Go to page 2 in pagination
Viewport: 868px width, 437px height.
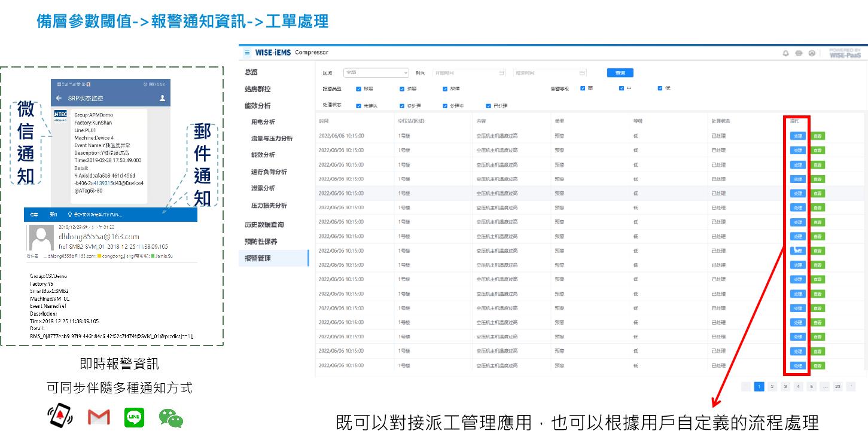click(x=772, y=387)
